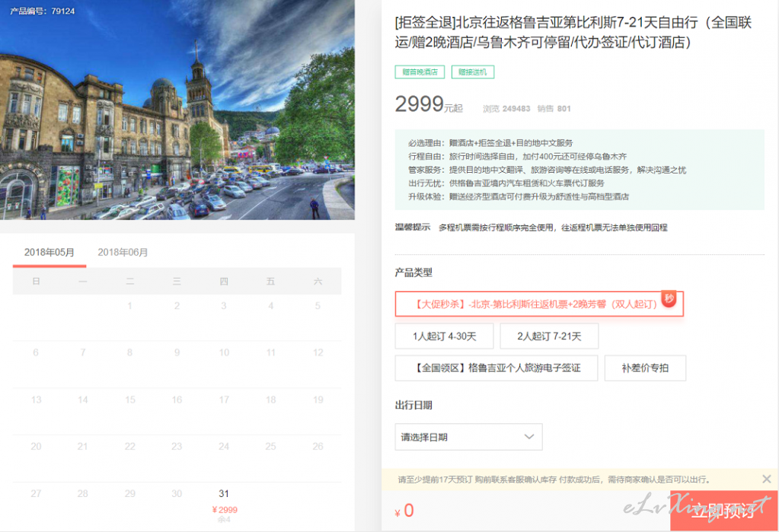Open the 请选择日期 departure date dropdown

coord(468,437)
